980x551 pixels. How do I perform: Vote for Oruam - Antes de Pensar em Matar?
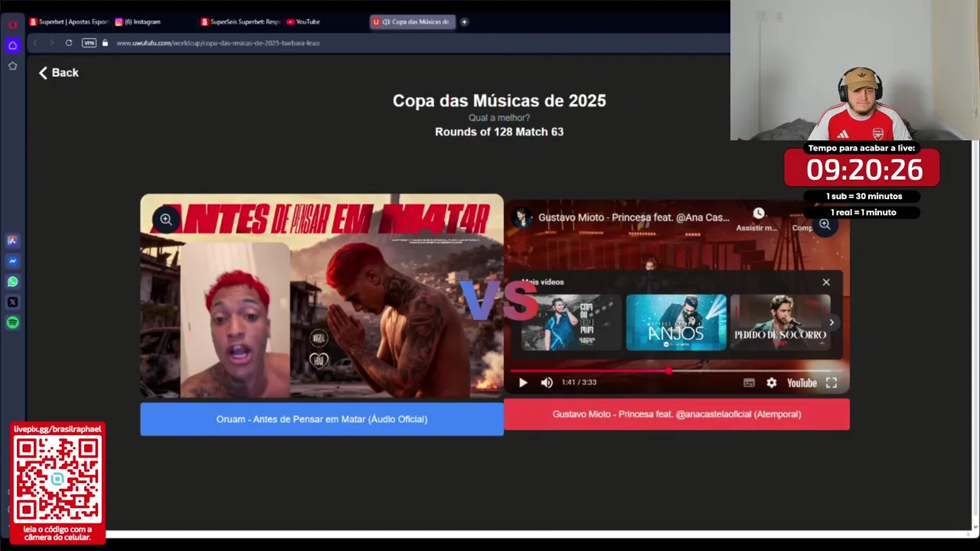[322, 419]
